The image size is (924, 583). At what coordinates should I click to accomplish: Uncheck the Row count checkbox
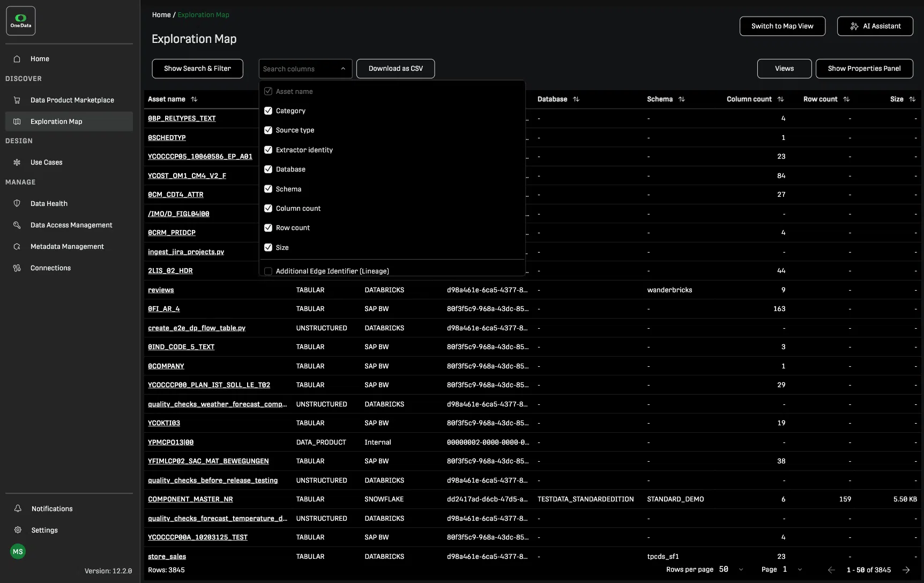pos(268,228)
